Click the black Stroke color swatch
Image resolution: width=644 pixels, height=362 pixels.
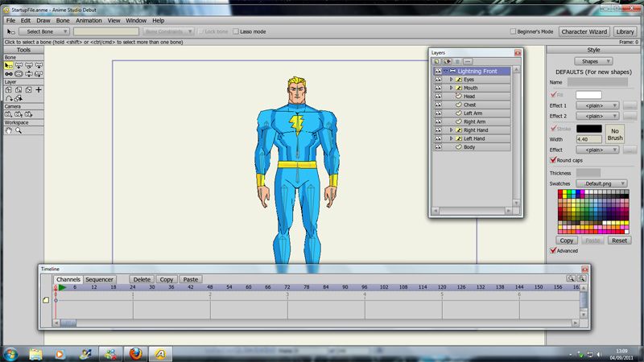click(588, 129)
